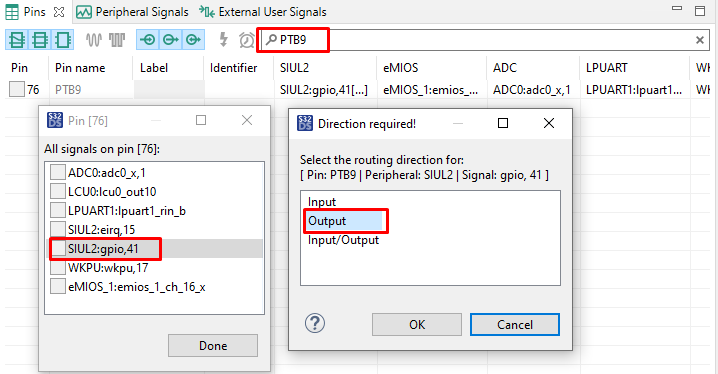Click the first routed-pin arrow filter icon
This screenshot has height=374, width=718.
coord(147,40)
